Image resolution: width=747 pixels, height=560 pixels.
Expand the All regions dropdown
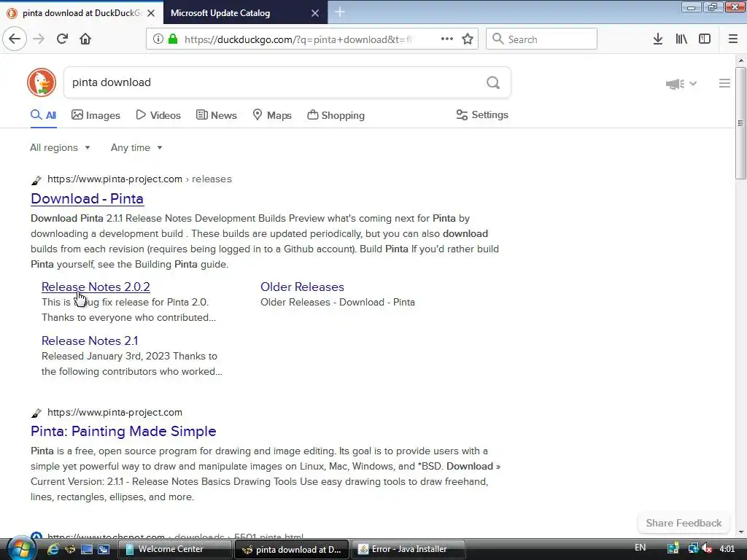(60, 147)
